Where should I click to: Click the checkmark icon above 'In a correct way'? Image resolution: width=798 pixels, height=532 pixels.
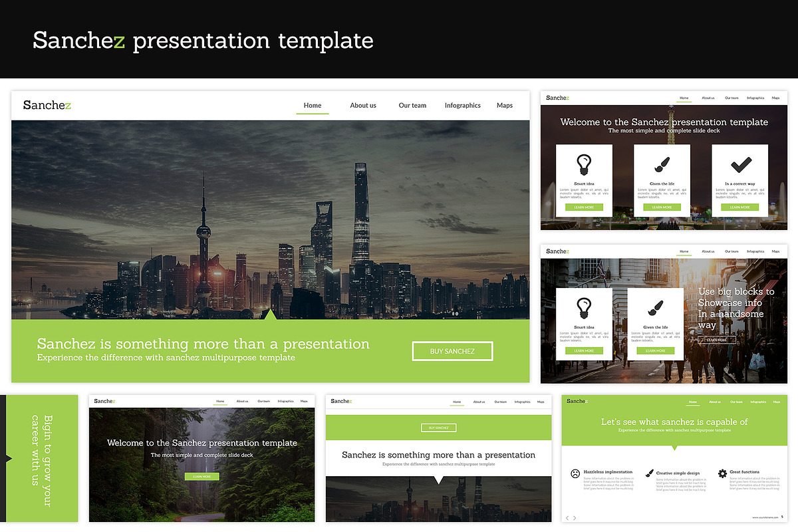[x=740, y=164]
